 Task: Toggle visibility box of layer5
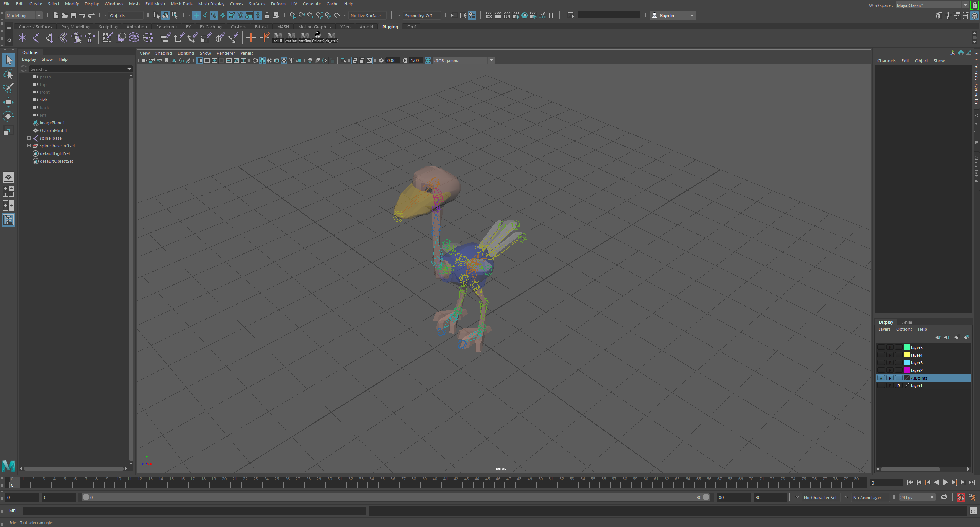click(881, 347)
